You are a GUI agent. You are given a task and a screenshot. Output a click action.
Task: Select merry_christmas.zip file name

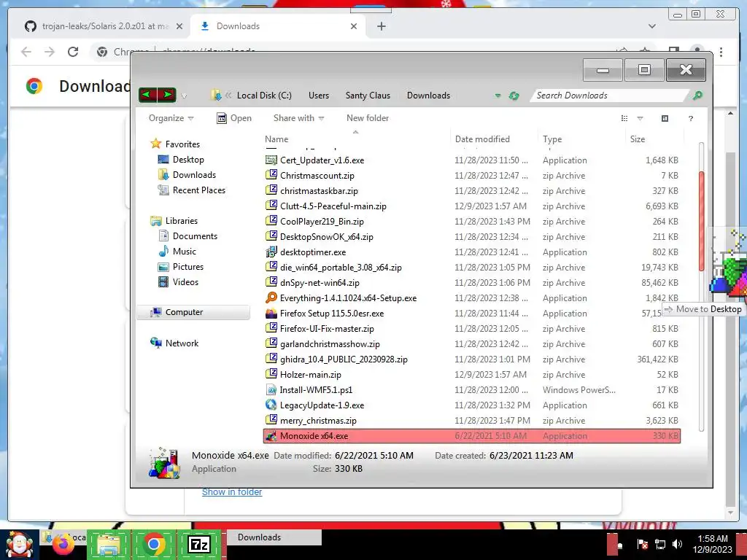click(x=318, y=421)
